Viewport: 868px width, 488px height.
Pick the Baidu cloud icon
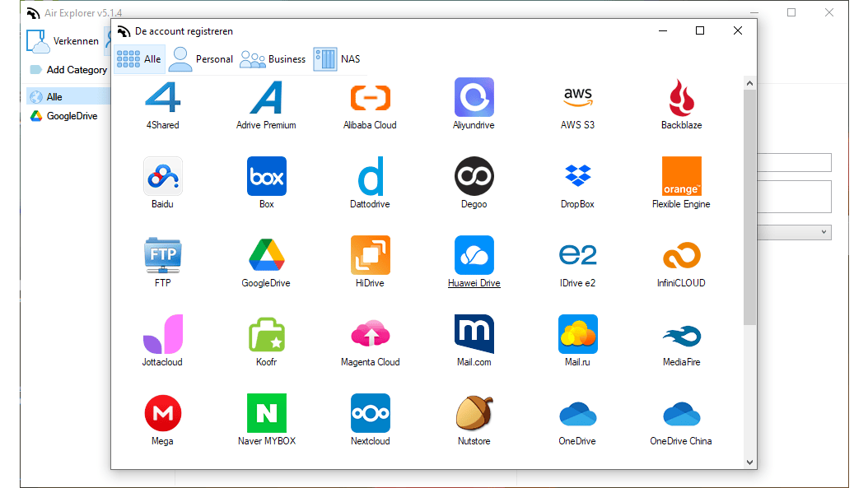[163, 176]
